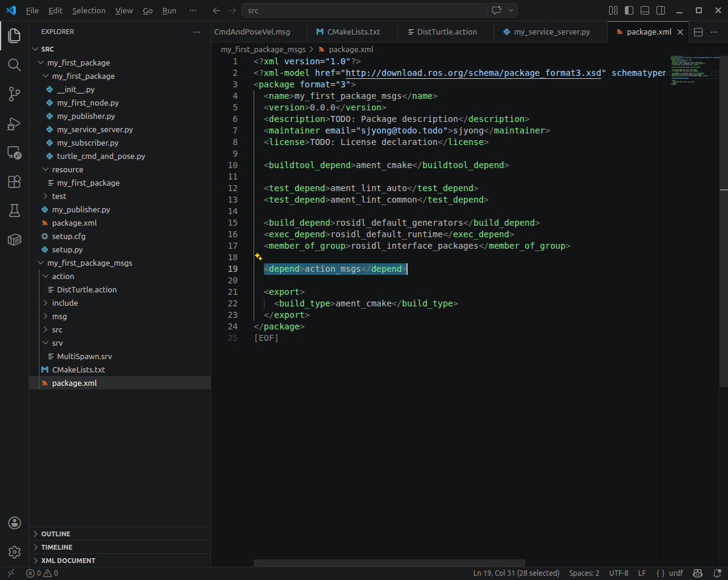Change encoding via UTF-8 status entry
This screenshot has width=728, height=580.
[619, 573]
